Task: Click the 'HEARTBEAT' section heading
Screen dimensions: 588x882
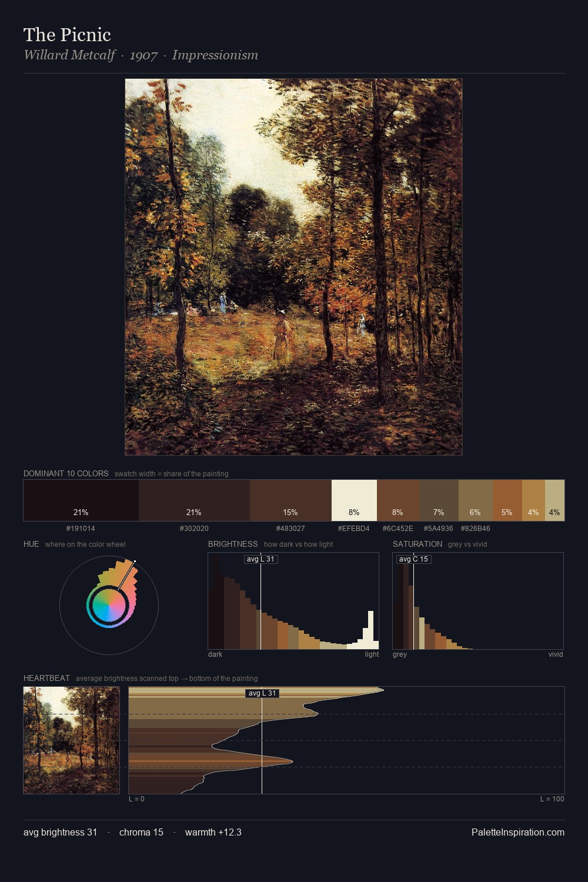Action: click(x=46, y=678)
